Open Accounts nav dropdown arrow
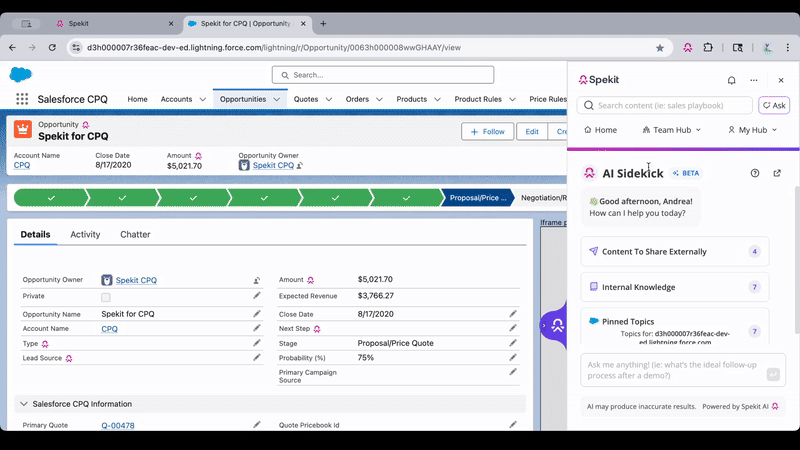Screen dimensions: 800x450 [x=203, y=99]
